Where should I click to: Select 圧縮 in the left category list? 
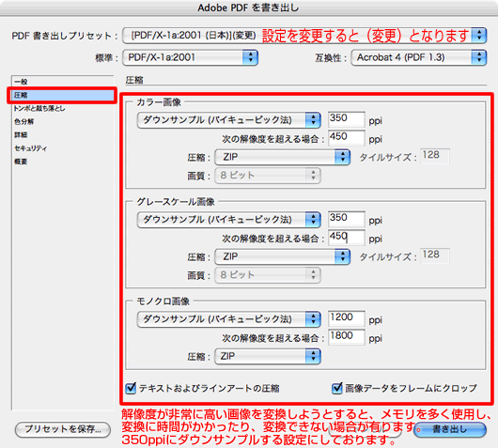point(63,95)
